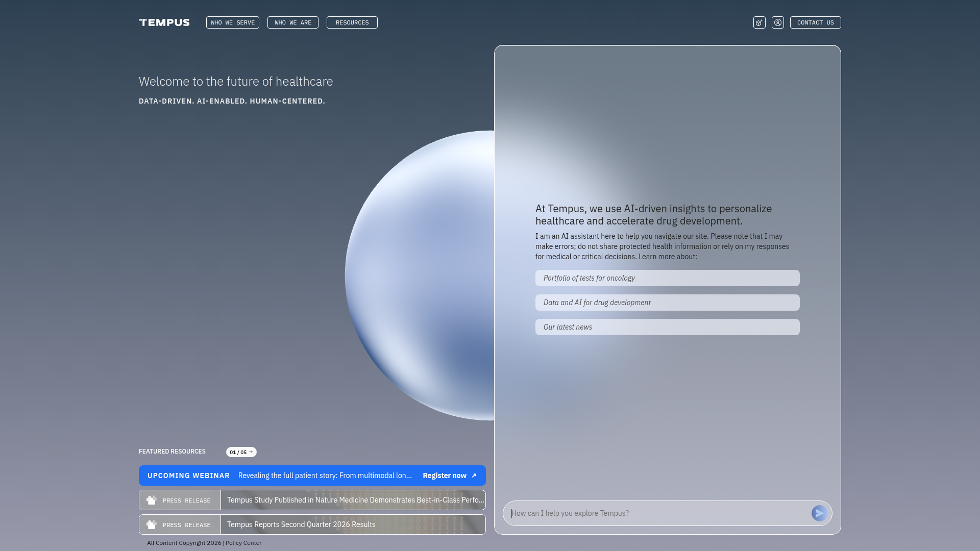980x551 pixels.
Task: Open the Resources menu
Action: pyautogui.click(x=352, y=22)
